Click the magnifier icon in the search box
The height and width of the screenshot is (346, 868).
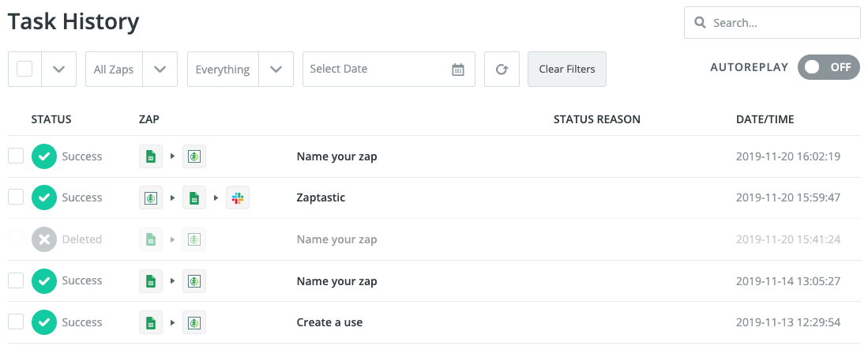click(700, 23)
